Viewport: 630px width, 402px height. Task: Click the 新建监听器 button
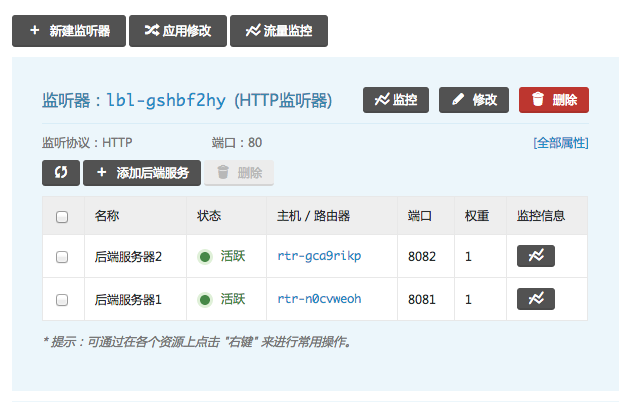(68, 31)
